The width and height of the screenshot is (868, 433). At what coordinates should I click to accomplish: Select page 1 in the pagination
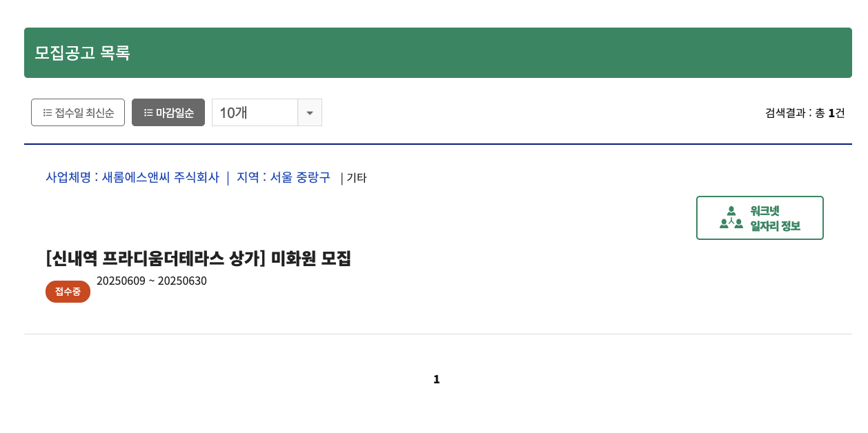(x=436, y=379)
